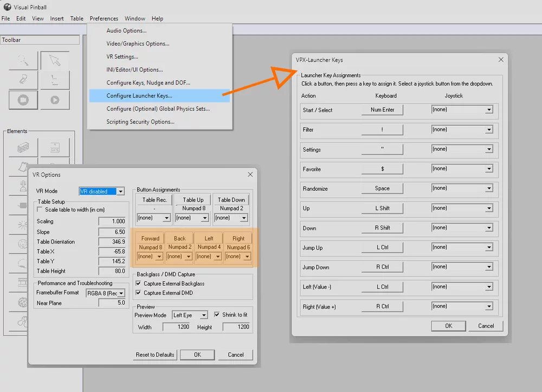Click the Near Plane value field
Image resolution: width=542 pixels, height=392 pixels.
(x=112, y=303)
